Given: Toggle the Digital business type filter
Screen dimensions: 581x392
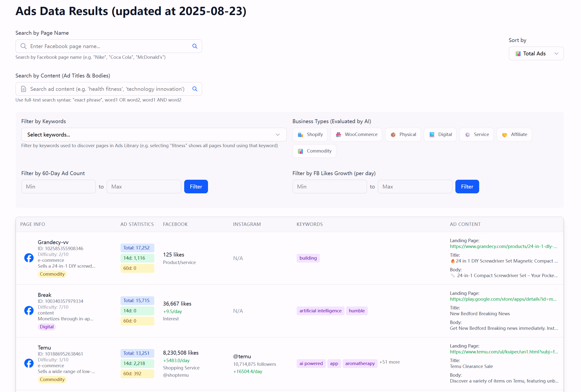Looking at the screenshot, I should click(440, 135).
